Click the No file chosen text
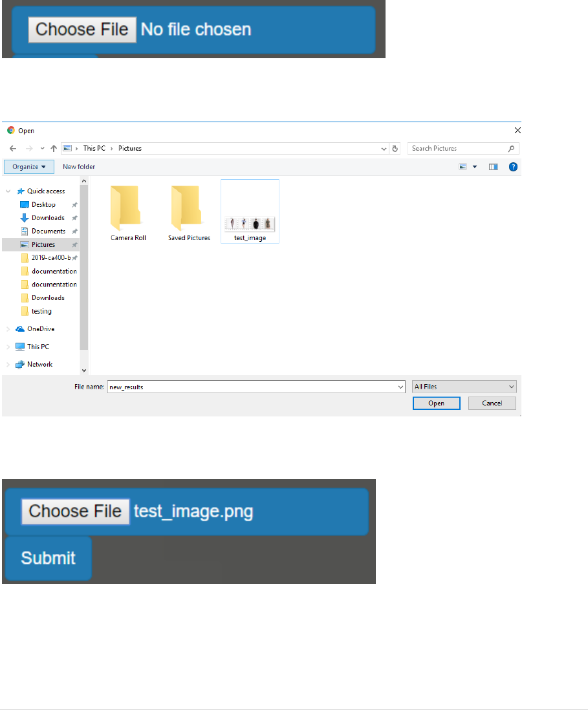Viewport: 588px width, 710px height. click(196, 30)
